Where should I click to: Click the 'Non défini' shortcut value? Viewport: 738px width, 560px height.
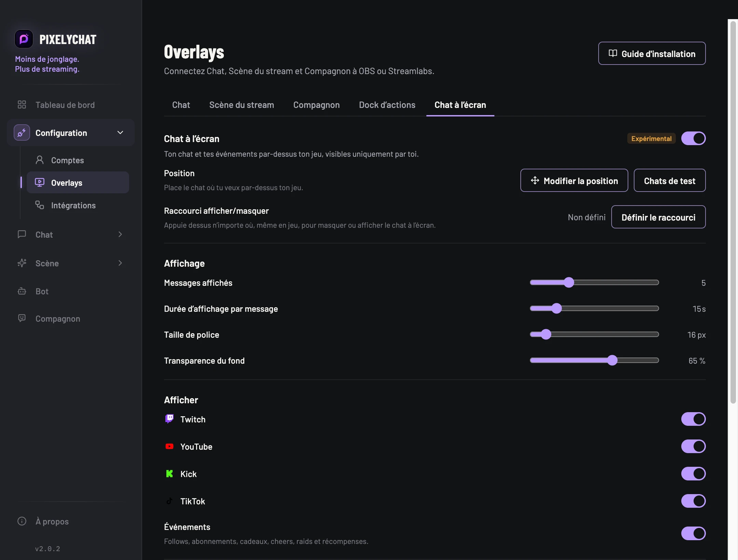[x=587, y=217]
